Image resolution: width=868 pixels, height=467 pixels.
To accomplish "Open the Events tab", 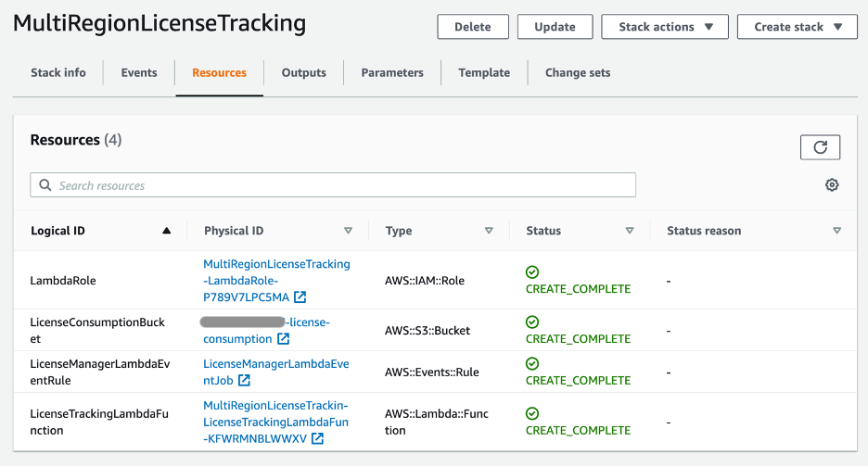I will (139, 72).
